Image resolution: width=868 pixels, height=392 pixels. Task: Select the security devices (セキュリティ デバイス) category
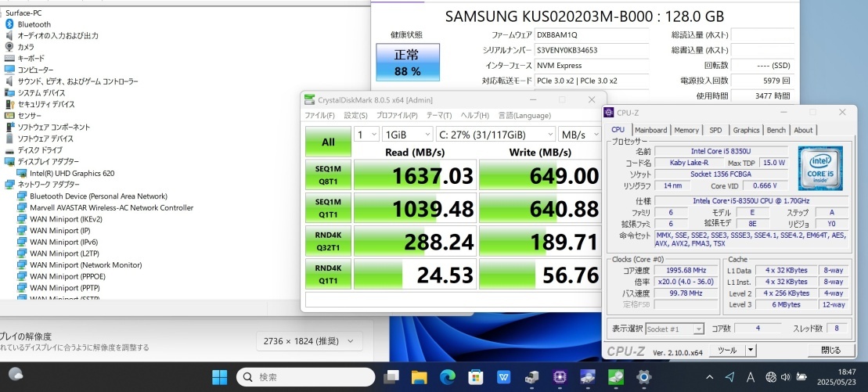coord(46,104)
